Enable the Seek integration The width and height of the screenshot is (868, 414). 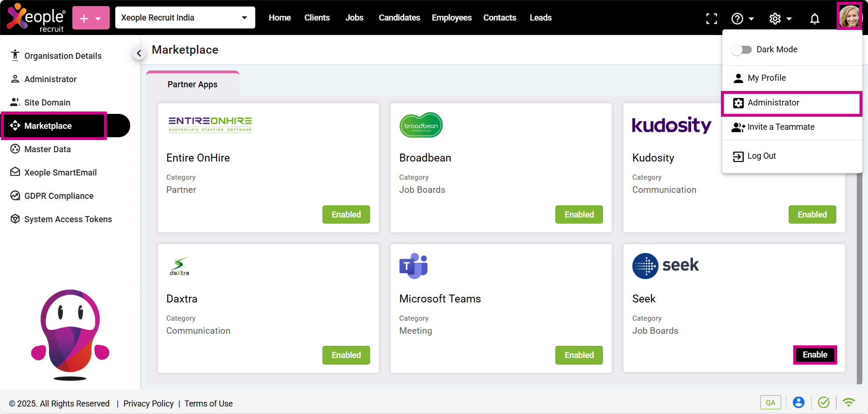[x=815, y=355]
